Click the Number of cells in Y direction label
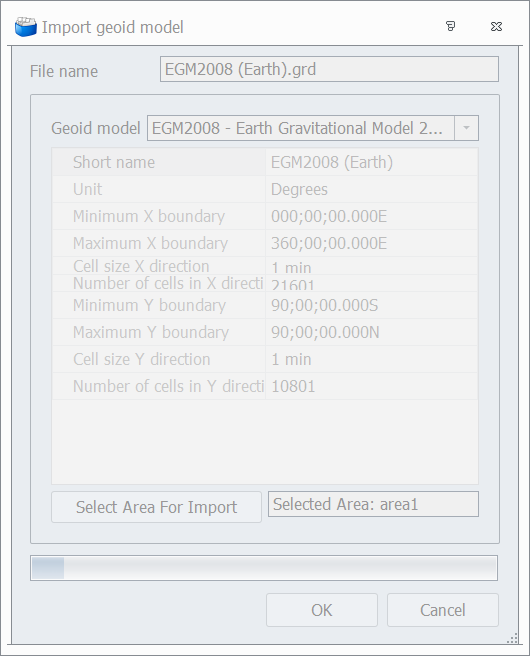 (168, 386)
